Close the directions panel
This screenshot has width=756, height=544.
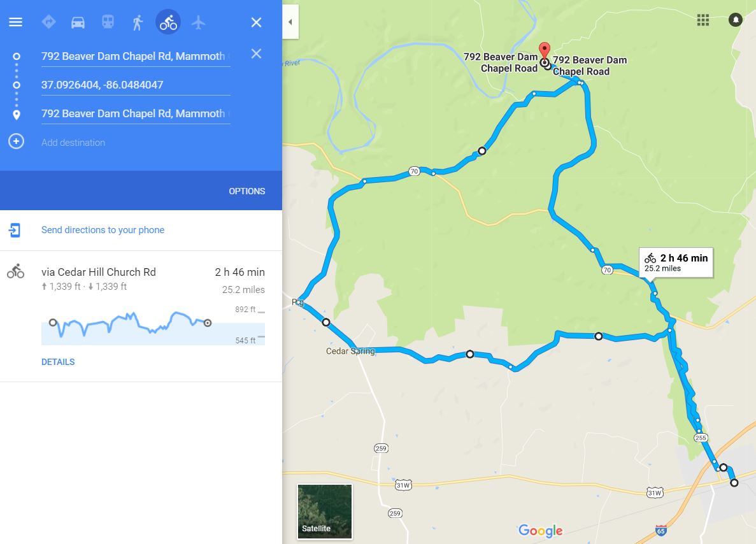coord(256,22)
